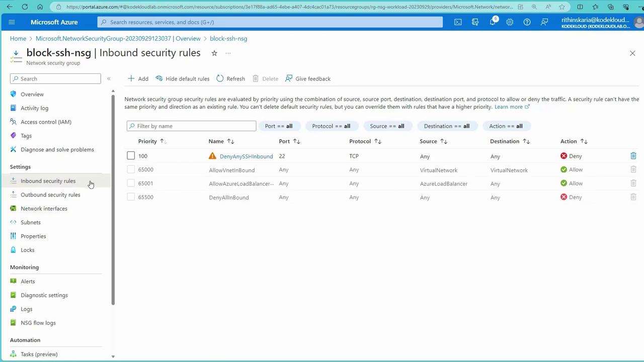Select checkbox for DenyAllInBound rule

(131, 197)
